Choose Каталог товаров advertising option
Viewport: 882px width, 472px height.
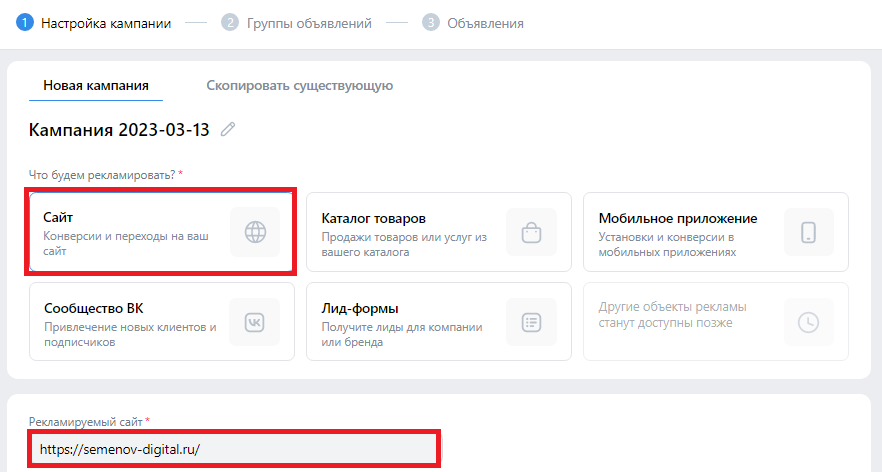tap(410, 231)
